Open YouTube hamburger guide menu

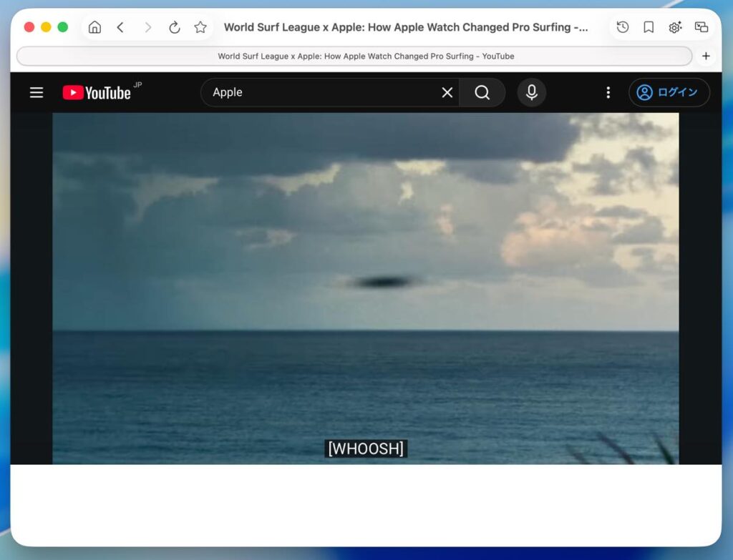pos(37,92)
